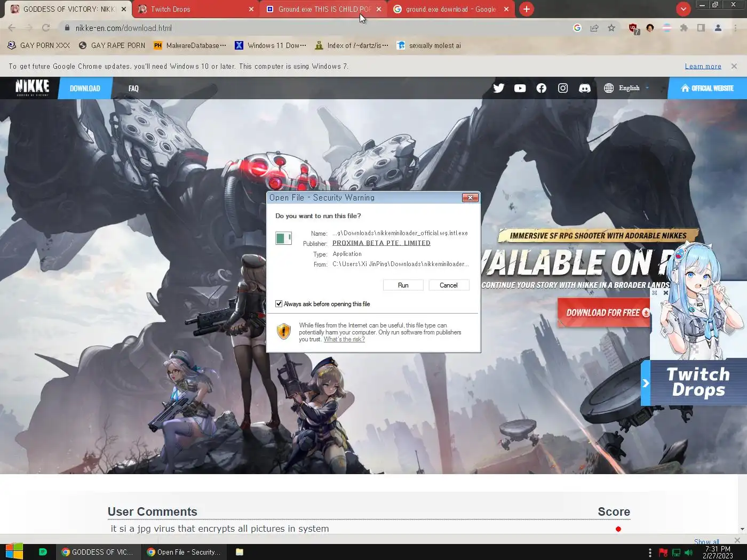Click the face avatar extension icon

click(650, 28)
